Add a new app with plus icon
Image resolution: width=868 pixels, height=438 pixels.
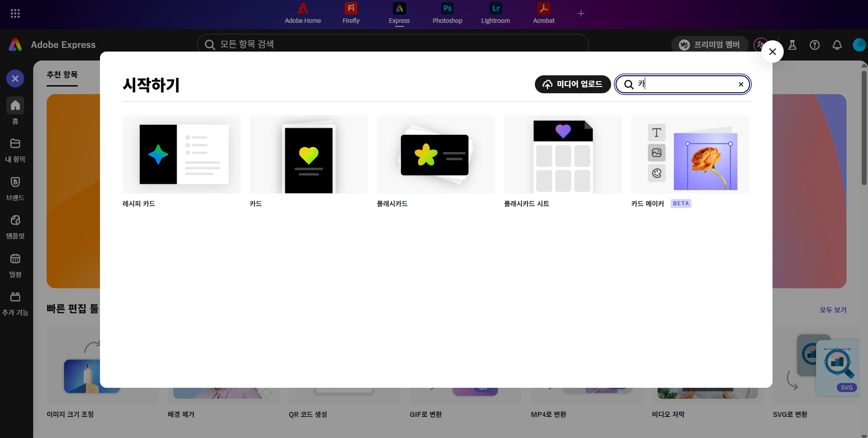coord(581,13)
